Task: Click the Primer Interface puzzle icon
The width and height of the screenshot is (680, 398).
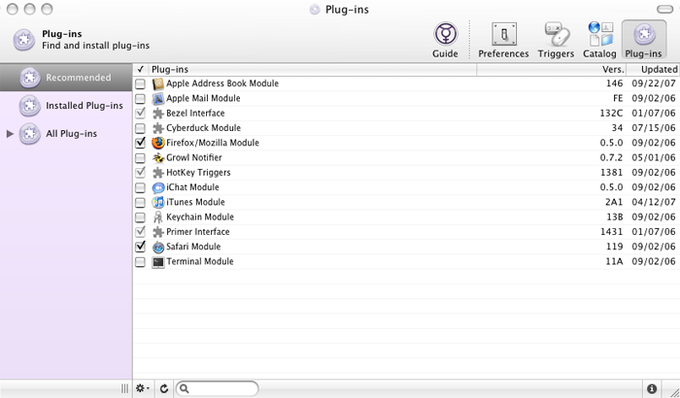Action: [x=158, y=232]
